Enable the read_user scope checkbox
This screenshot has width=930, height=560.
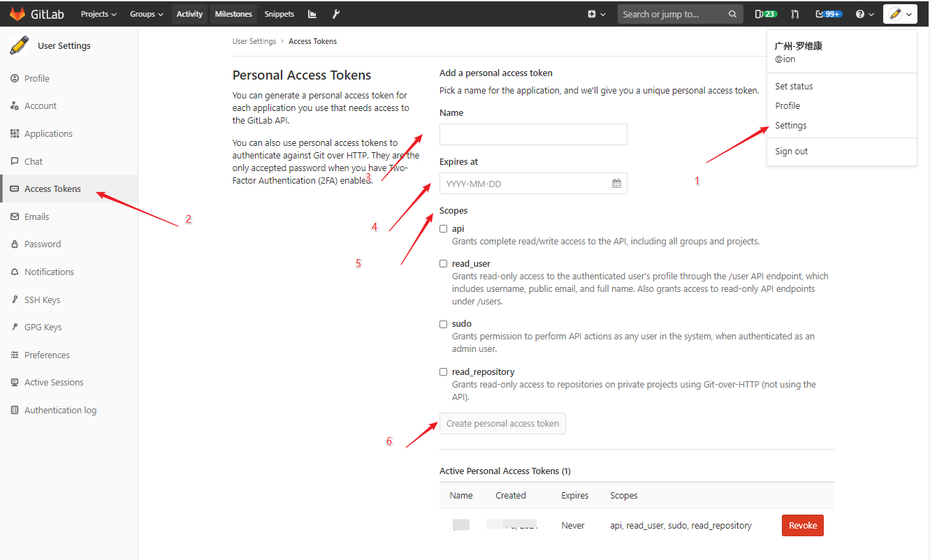click(x=444, y=264)
